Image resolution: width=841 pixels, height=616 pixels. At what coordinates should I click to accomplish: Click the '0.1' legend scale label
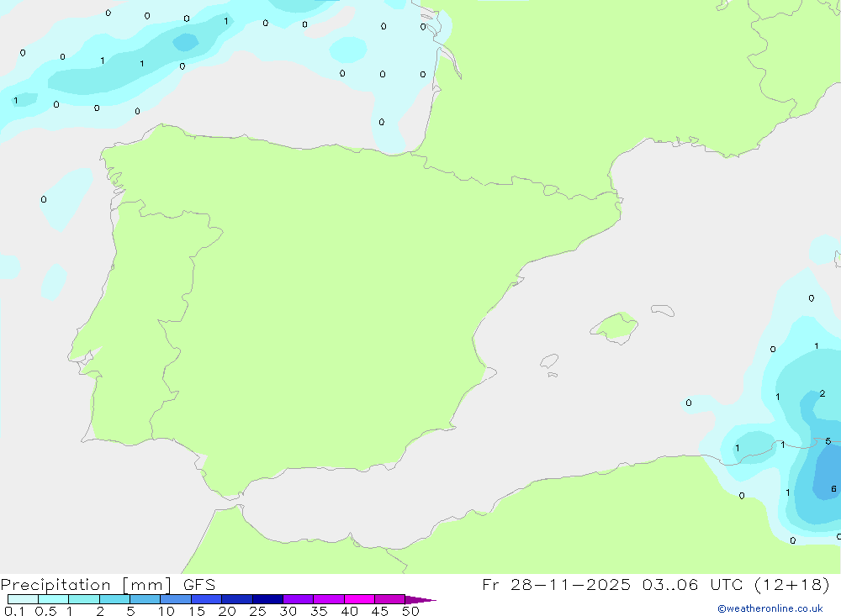coord(14,611)
